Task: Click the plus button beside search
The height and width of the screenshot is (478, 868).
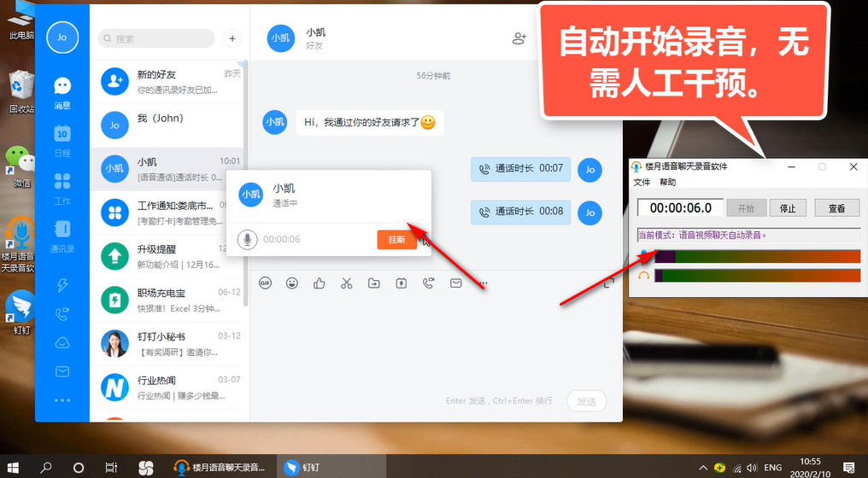Action: click(x=232, y=38)
